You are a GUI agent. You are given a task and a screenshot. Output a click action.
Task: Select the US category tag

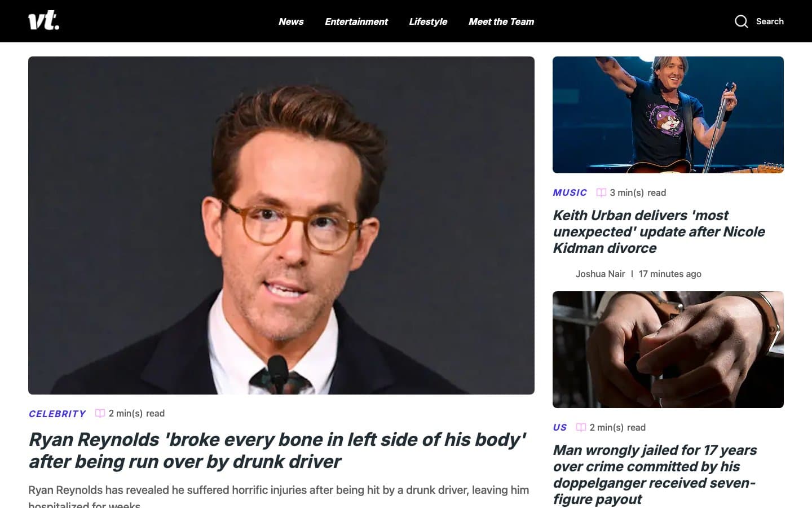coord(560,427)
